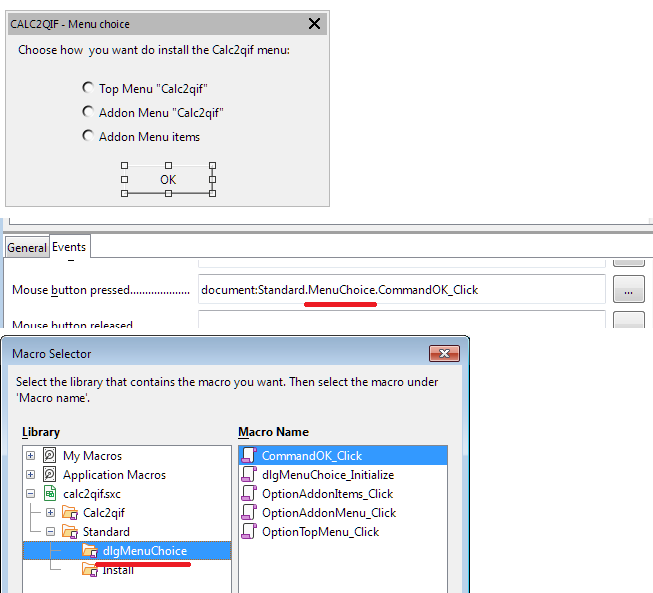Click the calc2qif.sxc spreadsheet document icon

click(50, 493)
